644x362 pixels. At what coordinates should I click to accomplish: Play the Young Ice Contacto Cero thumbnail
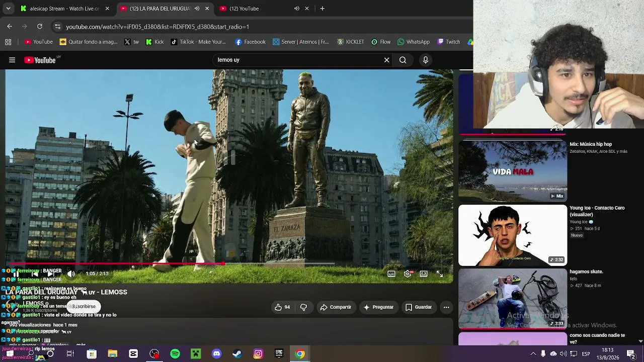click(513, 235)
